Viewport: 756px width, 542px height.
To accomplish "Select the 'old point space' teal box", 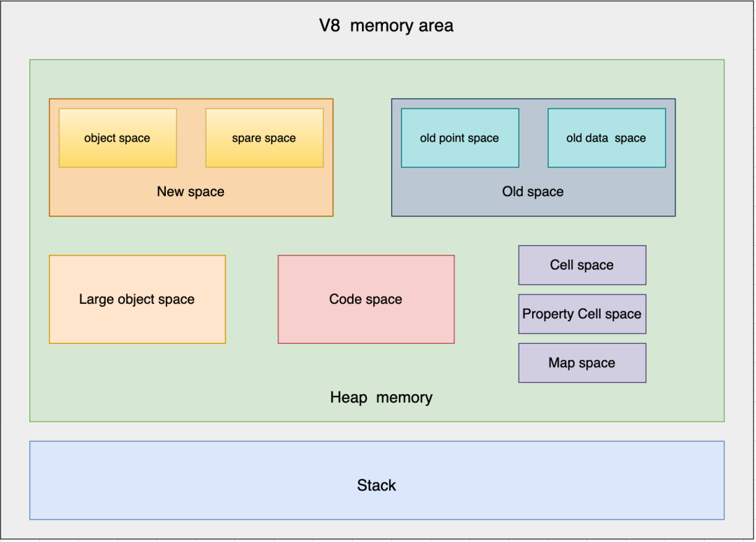I will (460, 138).
